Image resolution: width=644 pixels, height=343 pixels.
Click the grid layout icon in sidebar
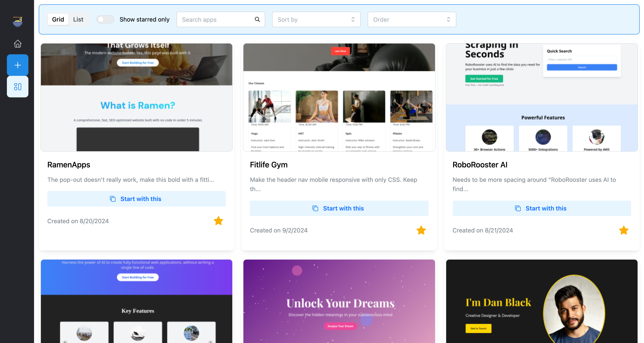click(x=17, y=86)
